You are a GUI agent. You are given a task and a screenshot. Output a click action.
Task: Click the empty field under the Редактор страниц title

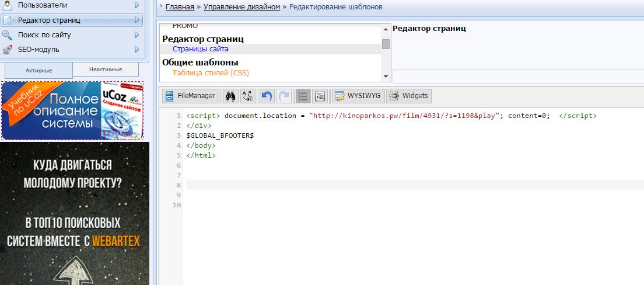pos(519,77)
